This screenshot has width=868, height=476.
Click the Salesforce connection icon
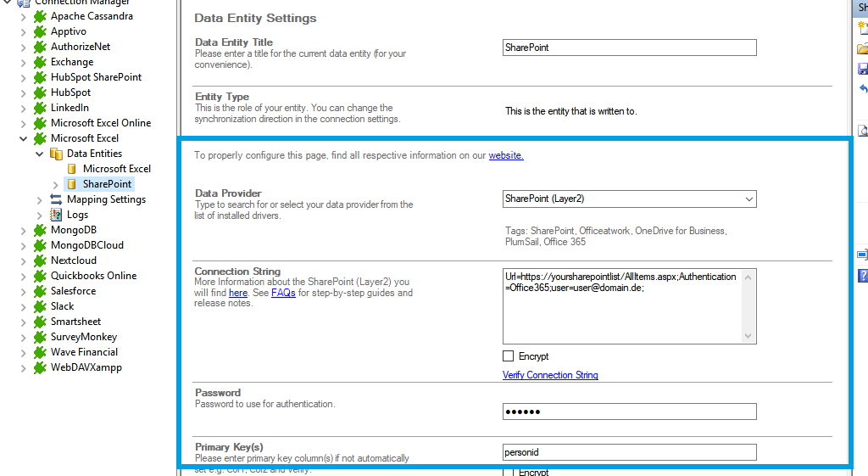click(x=39, y=291)
